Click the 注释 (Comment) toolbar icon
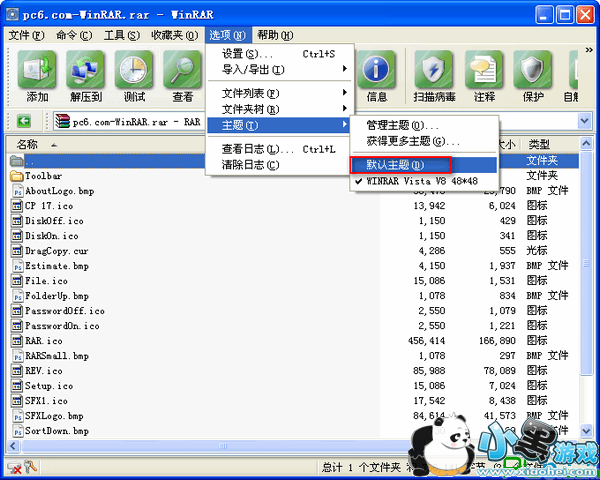 coord(484,70)
